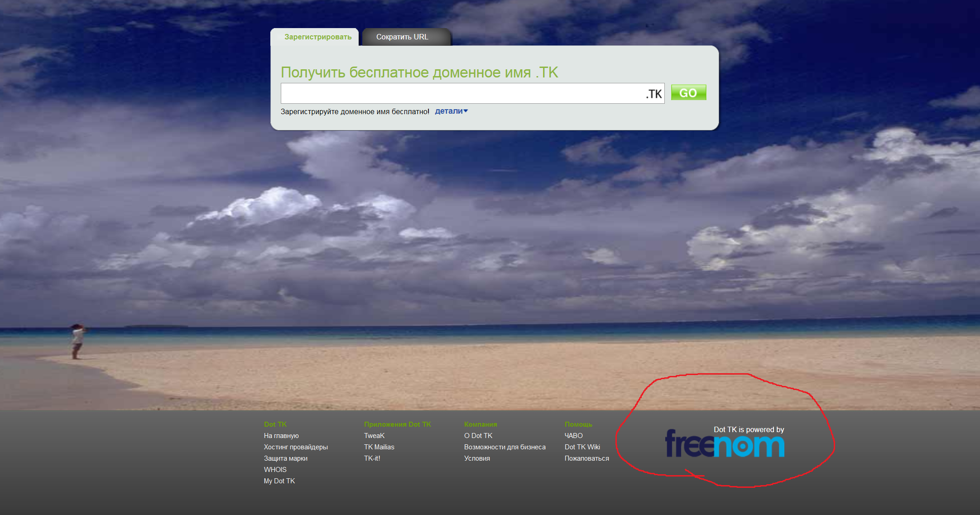Open Возможности для бизнеса link
This screenshot has width=980, height=515.
pos(504,447)
